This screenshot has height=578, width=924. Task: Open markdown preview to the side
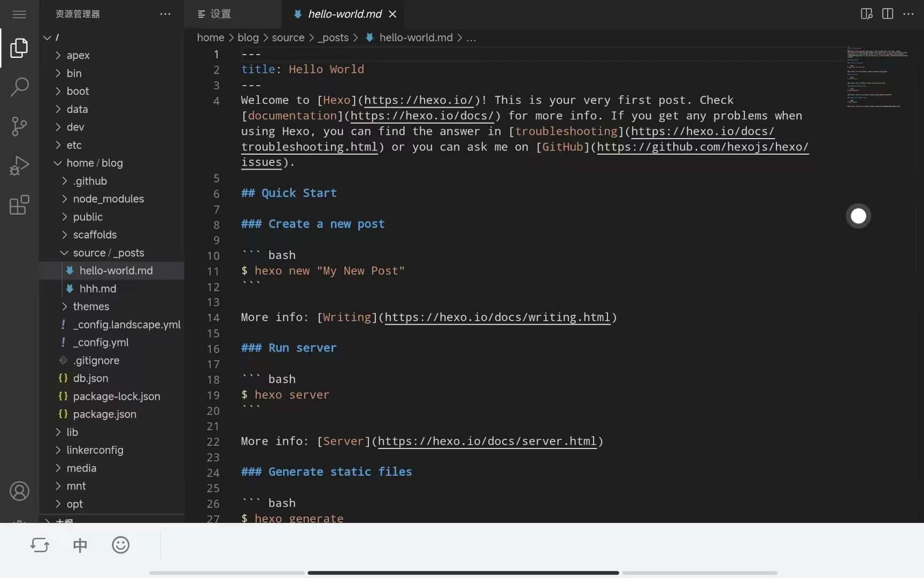(x=866, y=14)
